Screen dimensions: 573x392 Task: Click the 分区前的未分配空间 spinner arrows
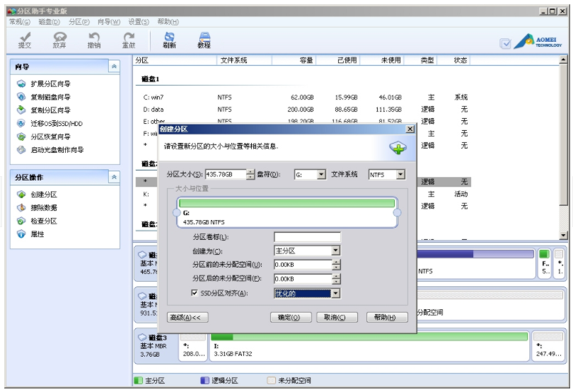(x=336, y=265)
